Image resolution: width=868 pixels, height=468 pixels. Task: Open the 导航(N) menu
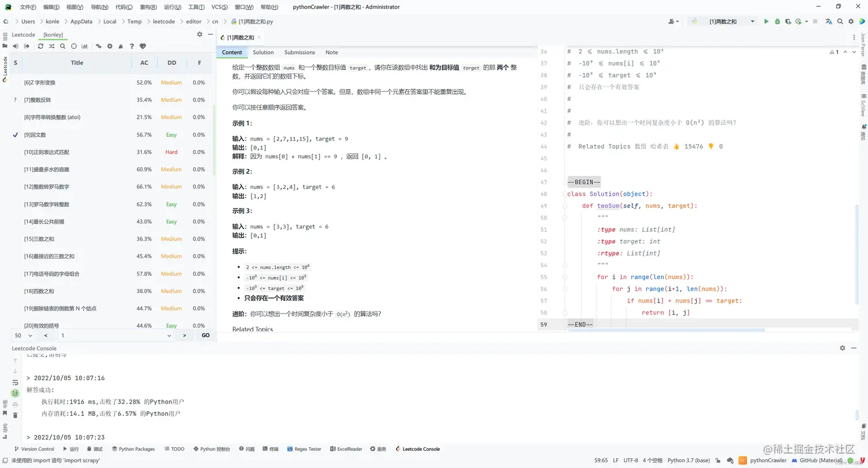coord(99,7)
